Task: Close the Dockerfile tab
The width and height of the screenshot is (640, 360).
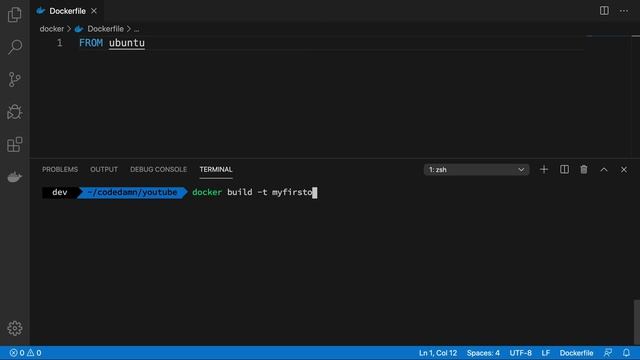Action: (94, 11)
